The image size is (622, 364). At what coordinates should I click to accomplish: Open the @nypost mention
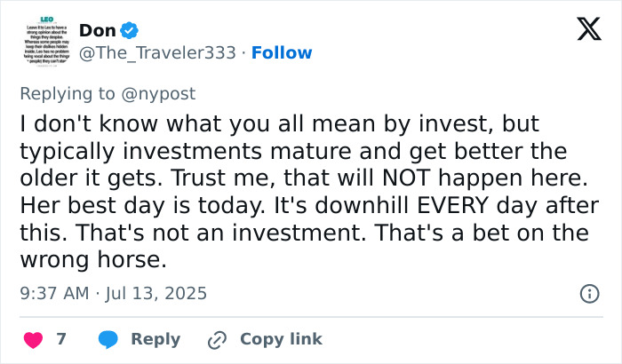[x=158, y=93]
